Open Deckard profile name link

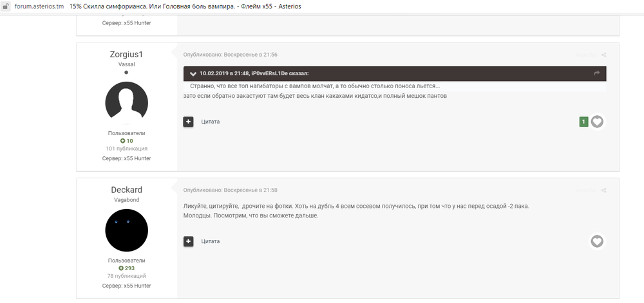point(126,190)
